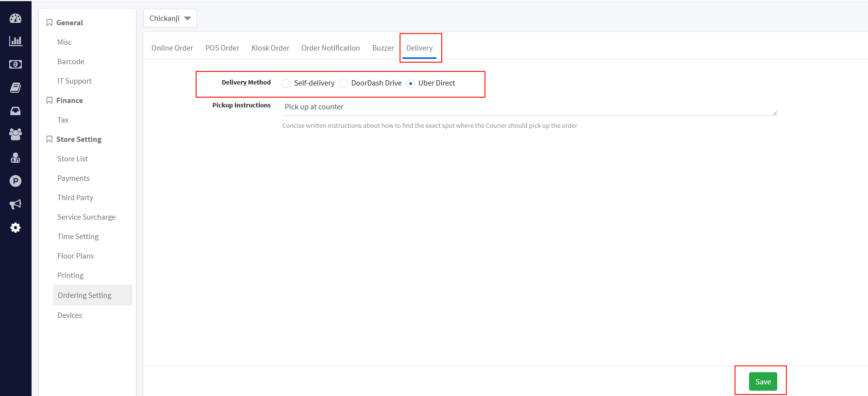Switch to the POS Order tab
Viewport: 868px width, 396px height.
pyautogui.click(x=222, y=48)
